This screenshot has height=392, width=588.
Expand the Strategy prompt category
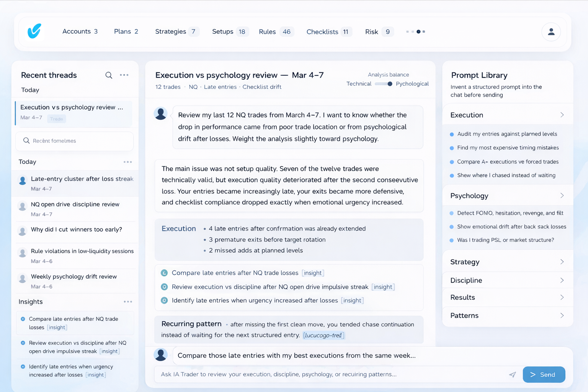click(508, 262)
